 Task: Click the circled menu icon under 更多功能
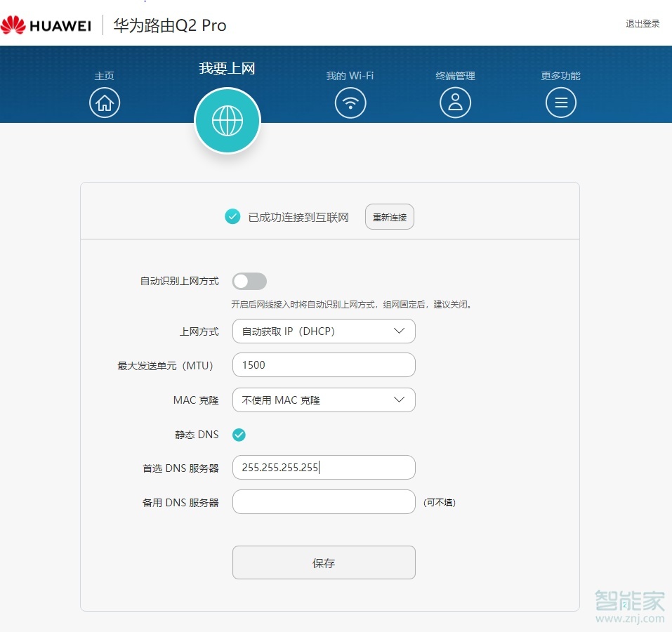click(x=560, y=103)
